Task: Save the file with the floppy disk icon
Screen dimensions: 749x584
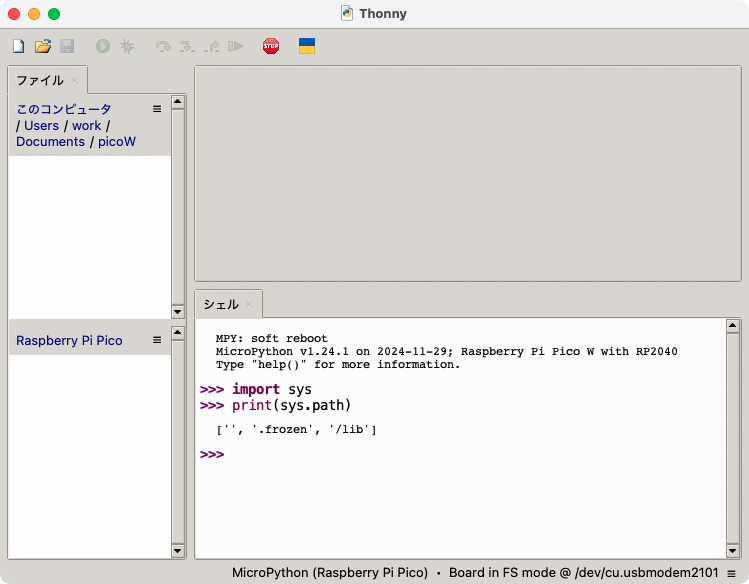Action: tap(67, 46)
